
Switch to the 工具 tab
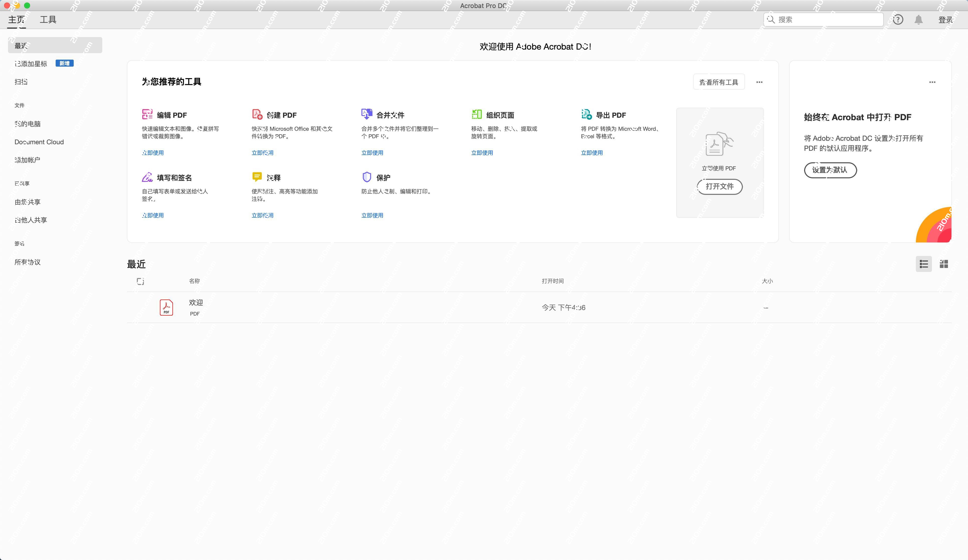click(x=48, y=20)
